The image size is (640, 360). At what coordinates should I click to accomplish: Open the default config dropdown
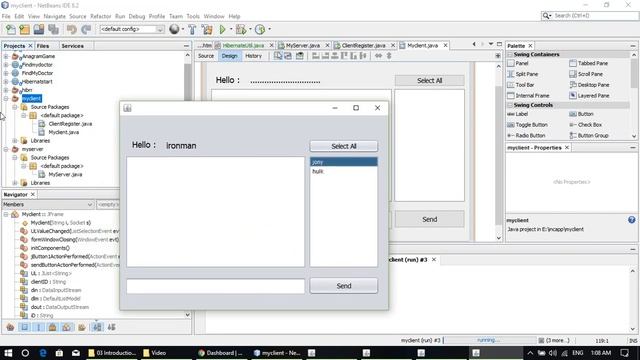[160, 29]
